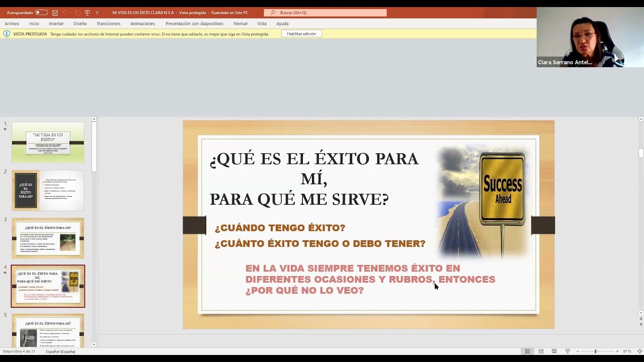Click the Español (España) language indicator
The height and width of the screenshot is (362, 644).
(x=60, y=351)
